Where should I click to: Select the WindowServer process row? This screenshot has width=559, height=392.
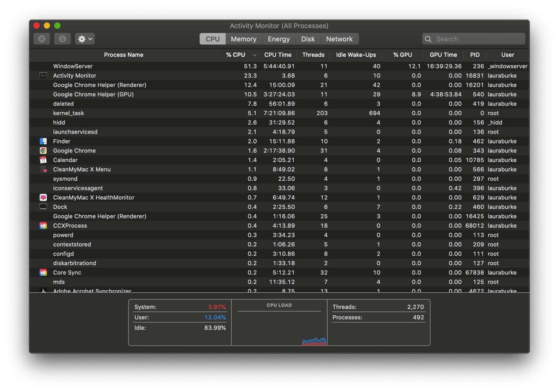(x=279, y=66)
